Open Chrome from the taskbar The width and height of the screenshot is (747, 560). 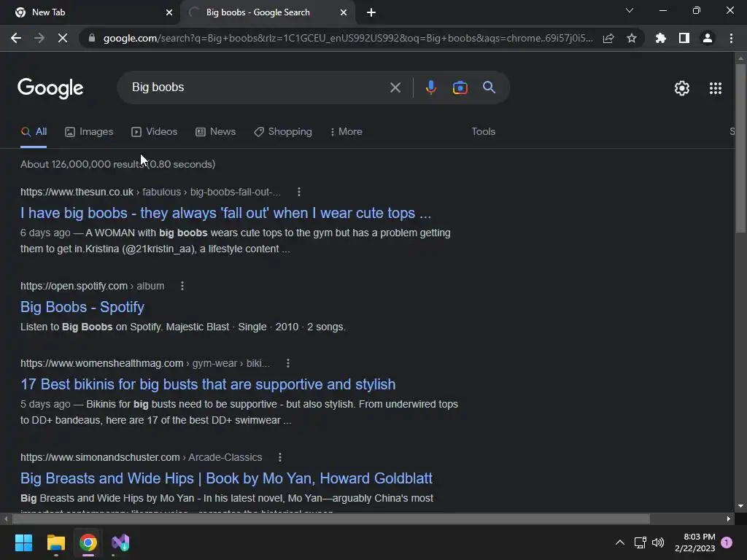click(x=88, y=542)
